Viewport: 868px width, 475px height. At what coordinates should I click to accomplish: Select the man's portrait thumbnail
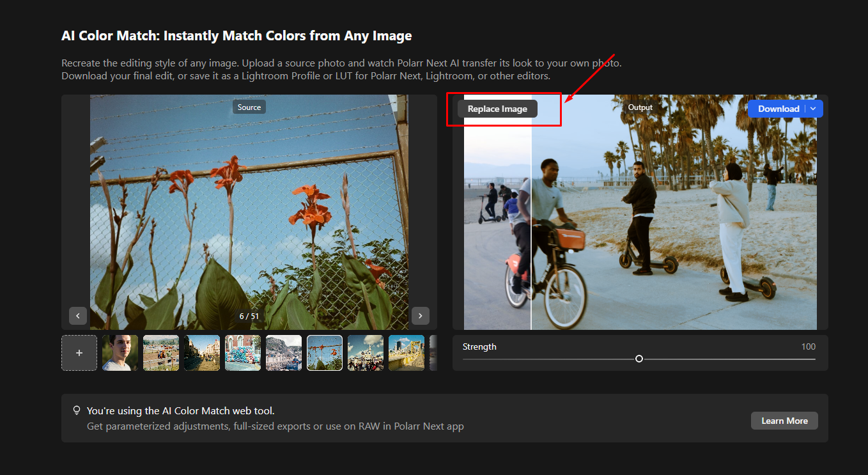pos(120,352)
